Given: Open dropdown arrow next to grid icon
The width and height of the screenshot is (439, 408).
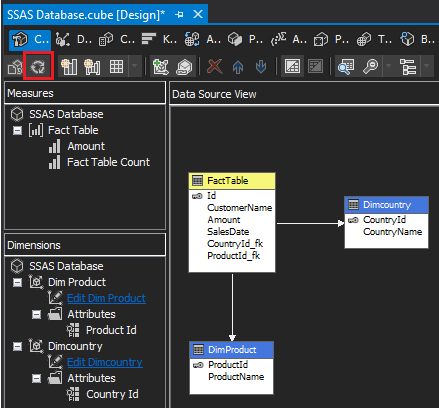Looking at the screenshot, I should (x=135, y=66).
